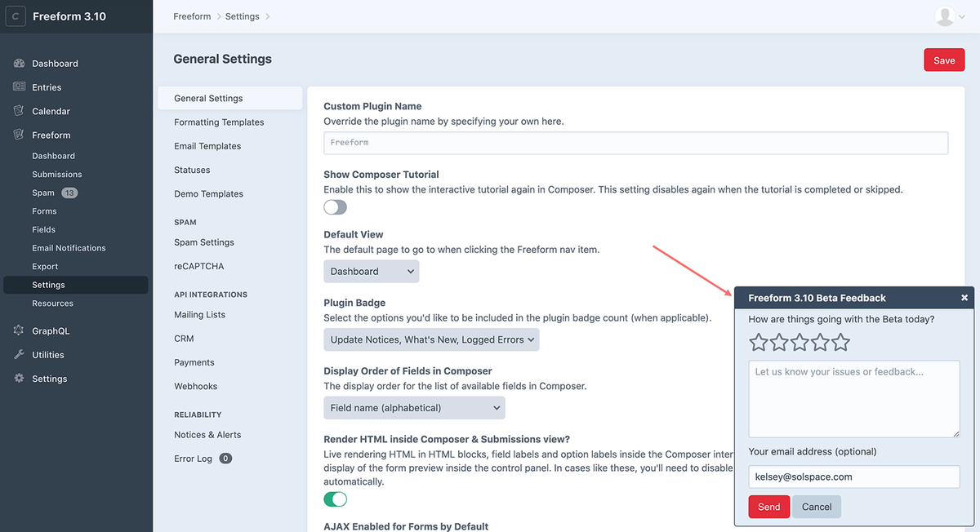Open the Payments integration tab
The height and width of the screenshot is (532, 980).
tap(194, 362)
